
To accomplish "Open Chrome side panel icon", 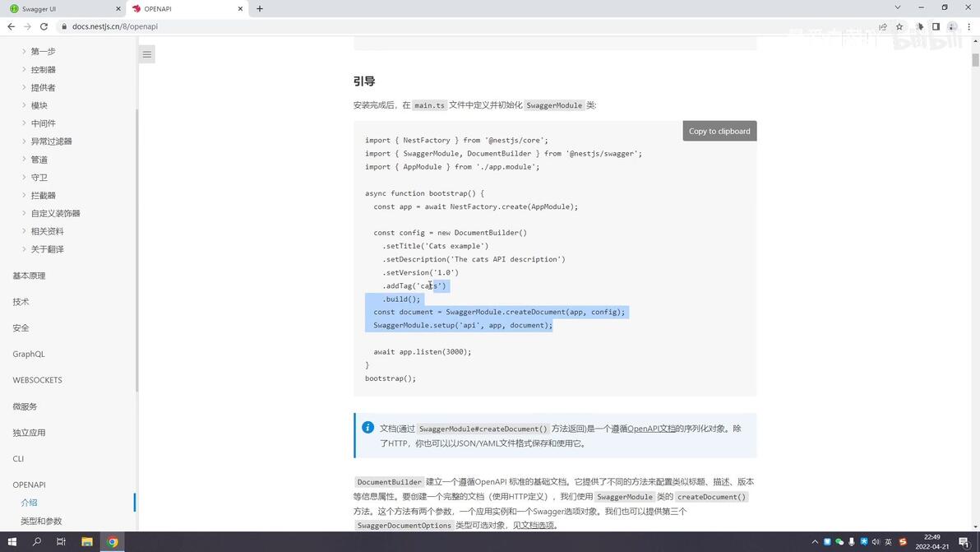I will pyautogui.click(x=936, y=26).
